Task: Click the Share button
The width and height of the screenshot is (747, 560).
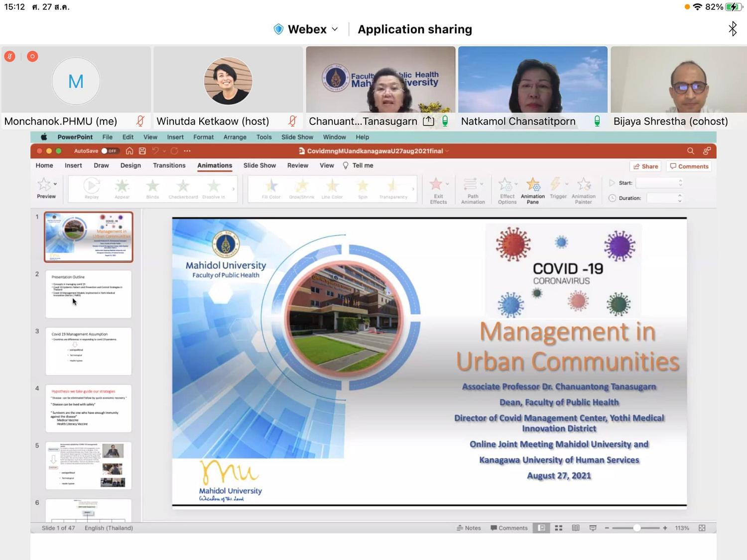Action: click(x=645, y=166)
